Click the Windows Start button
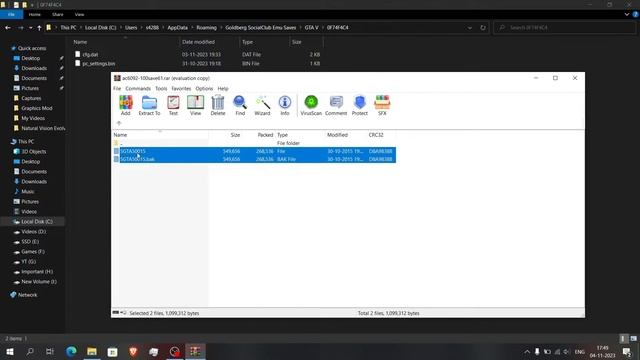 [x=10, y=351]
